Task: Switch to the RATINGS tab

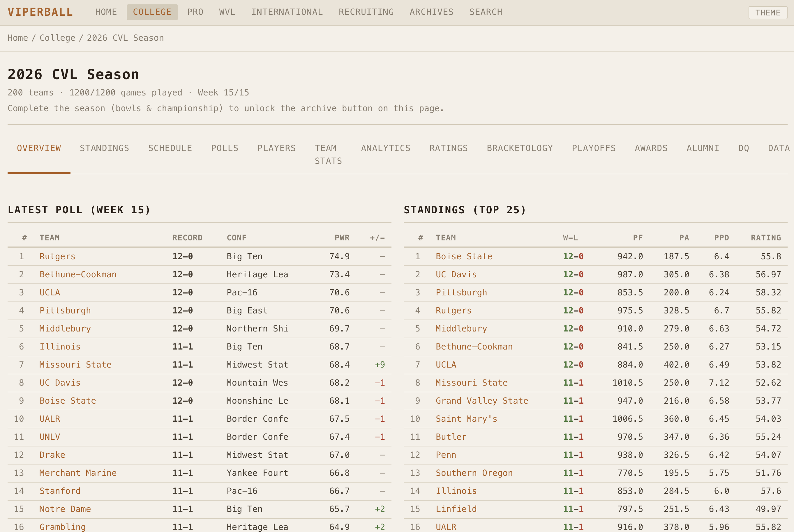Action: (x=449, y=148)
